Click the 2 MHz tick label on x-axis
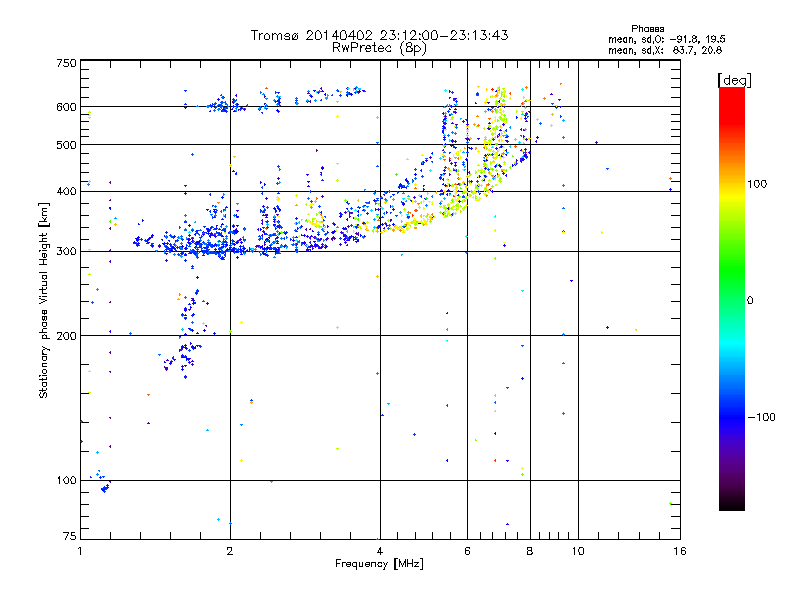 230,550
